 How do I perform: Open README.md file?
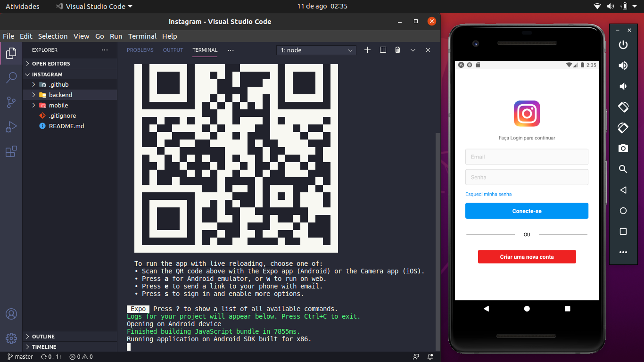click(70, 126)
